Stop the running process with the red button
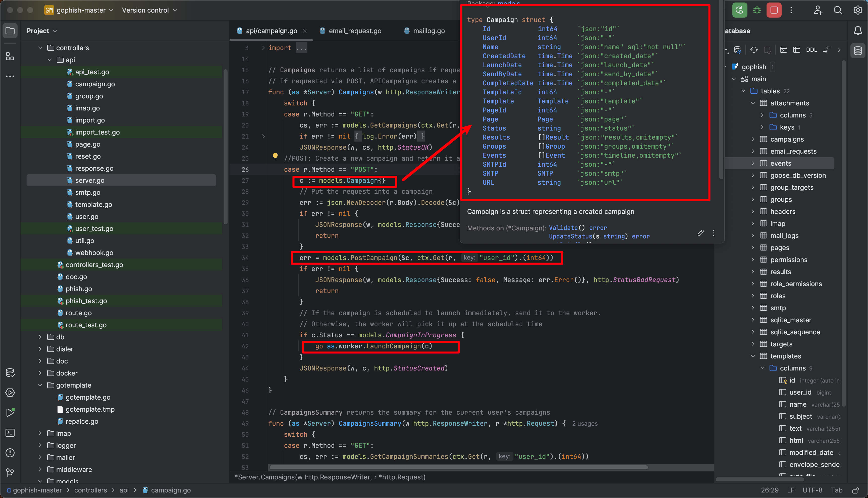Screen dimensions: 868x498 [x=774, y=10]
